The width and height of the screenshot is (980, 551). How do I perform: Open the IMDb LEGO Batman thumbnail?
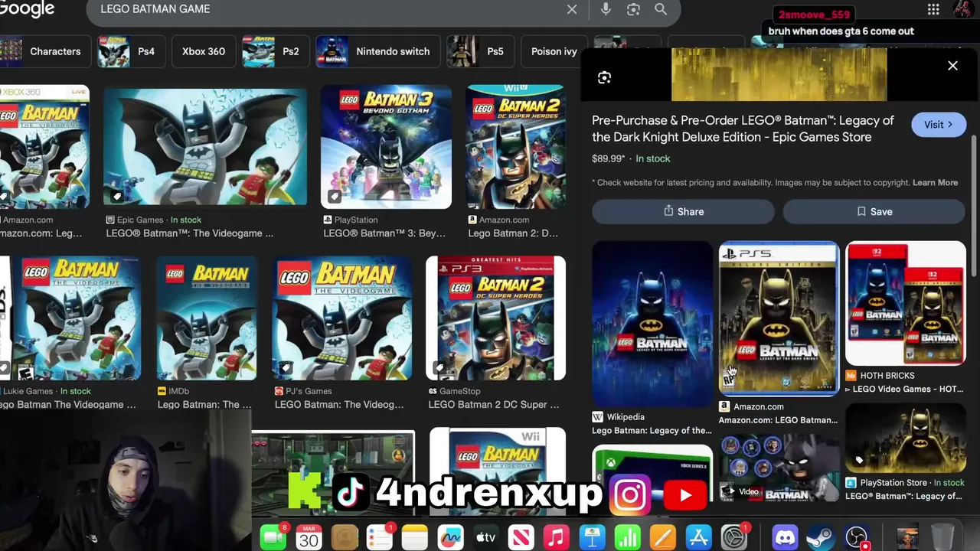(x=207, y=318)
